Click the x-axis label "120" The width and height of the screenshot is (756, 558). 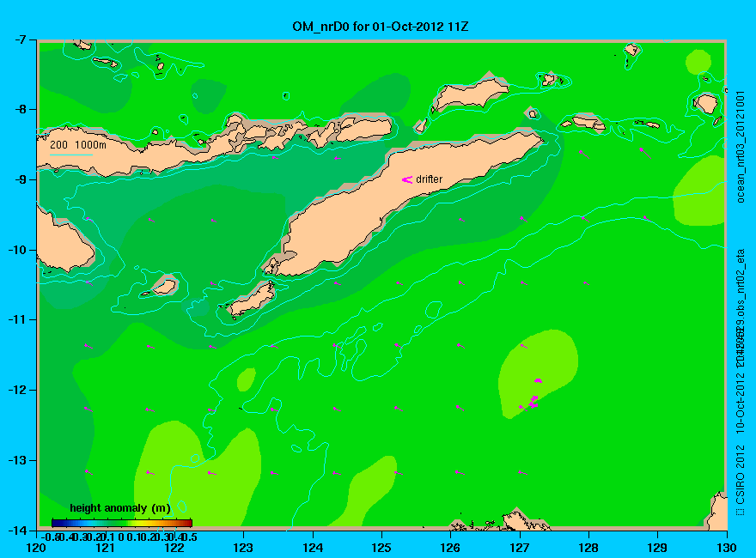[x=36, y=548]
